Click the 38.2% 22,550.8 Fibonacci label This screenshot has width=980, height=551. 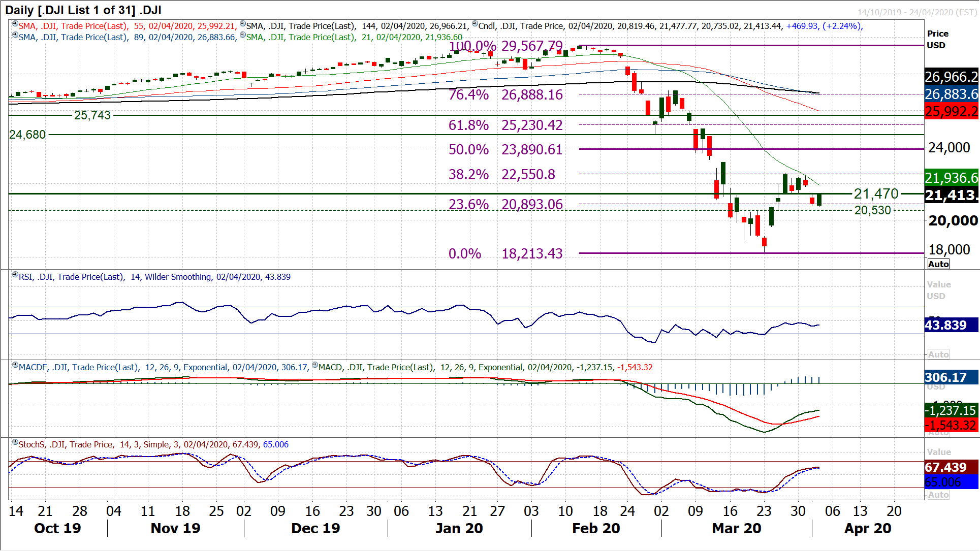tap(502, 174)
